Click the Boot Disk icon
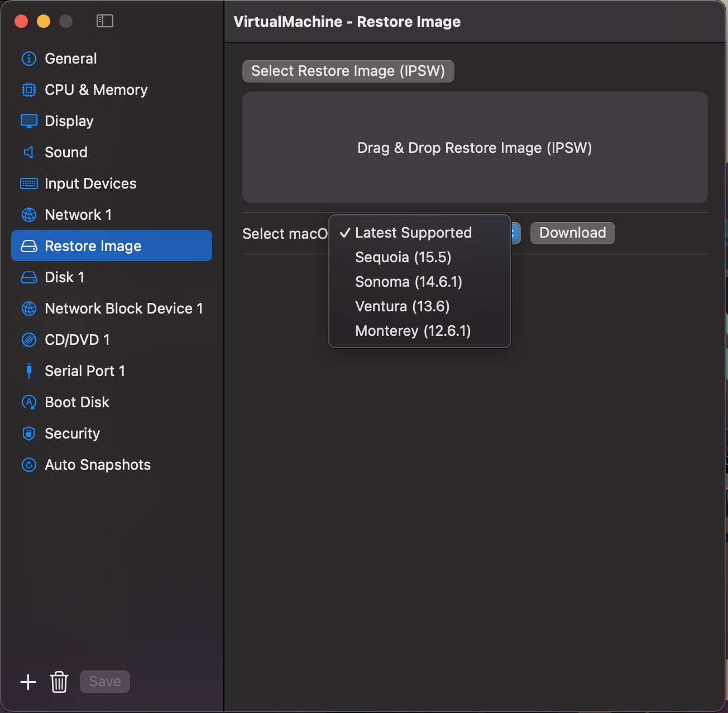This screenshot has width=728, height=713. point(29,402)
